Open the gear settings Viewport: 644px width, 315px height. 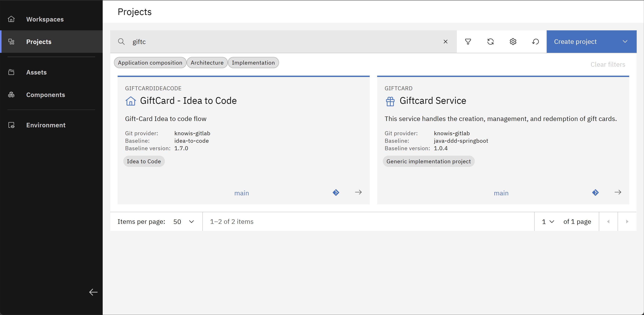[x=513, y=42]
